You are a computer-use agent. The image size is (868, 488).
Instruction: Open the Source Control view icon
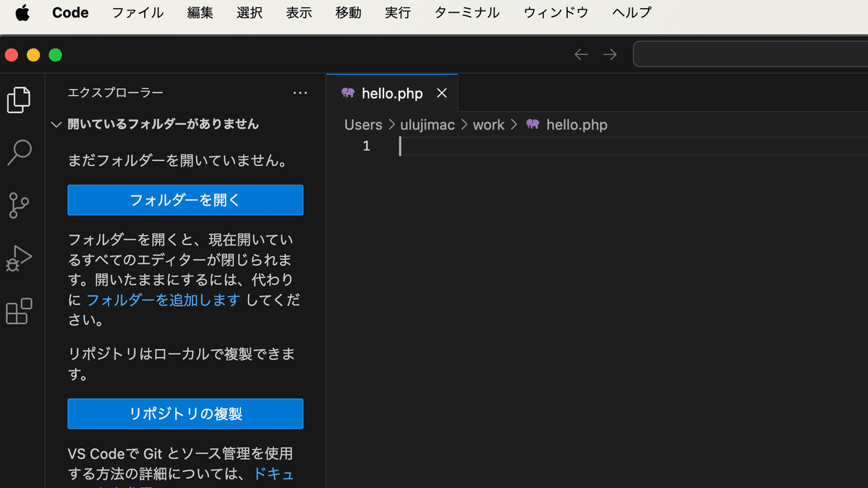click(19, 206)
